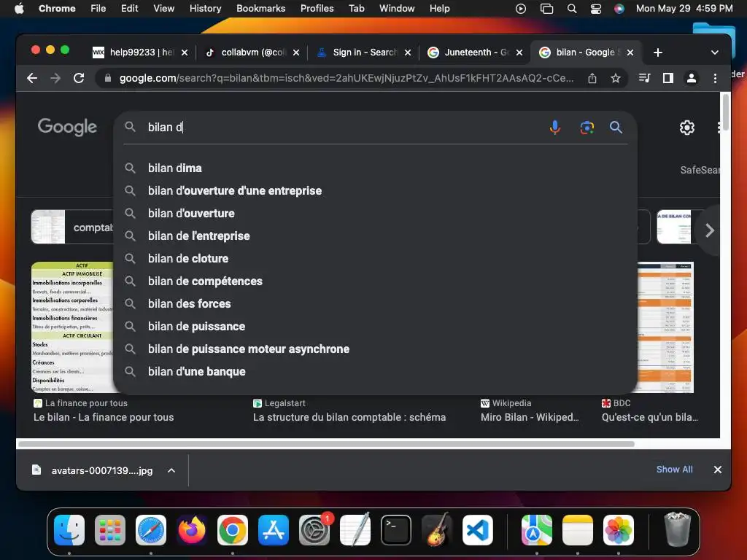Go back with the browser back arrow
Viewport: 747px width, 560px height.
[x=32, y=78]
